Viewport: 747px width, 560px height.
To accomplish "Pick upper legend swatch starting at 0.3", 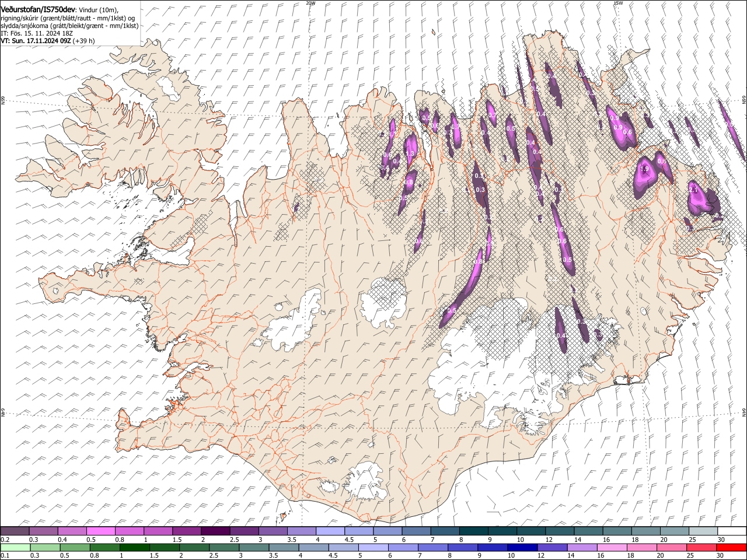I will 44,531.
